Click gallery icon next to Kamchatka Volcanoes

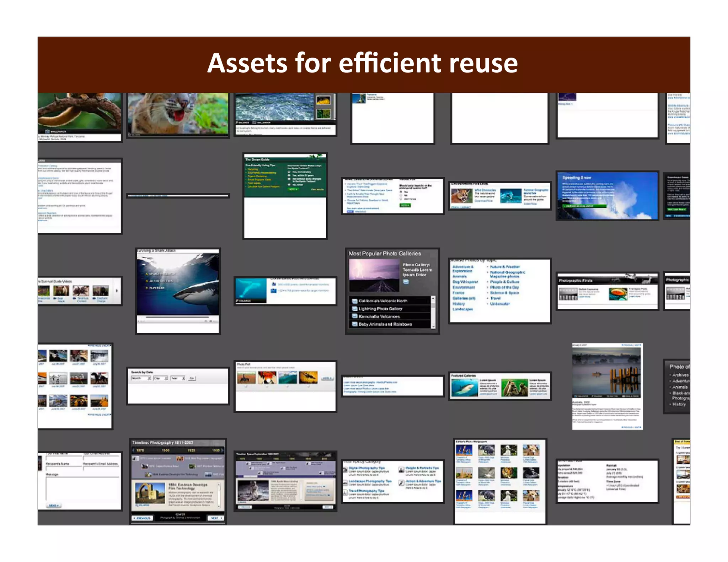[x=354, y=316]
